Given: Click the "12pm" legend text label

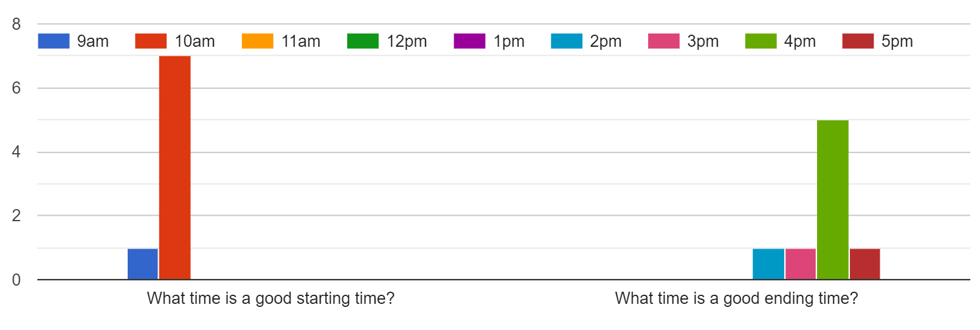Looking at the screenshot, I should point(407,41).
